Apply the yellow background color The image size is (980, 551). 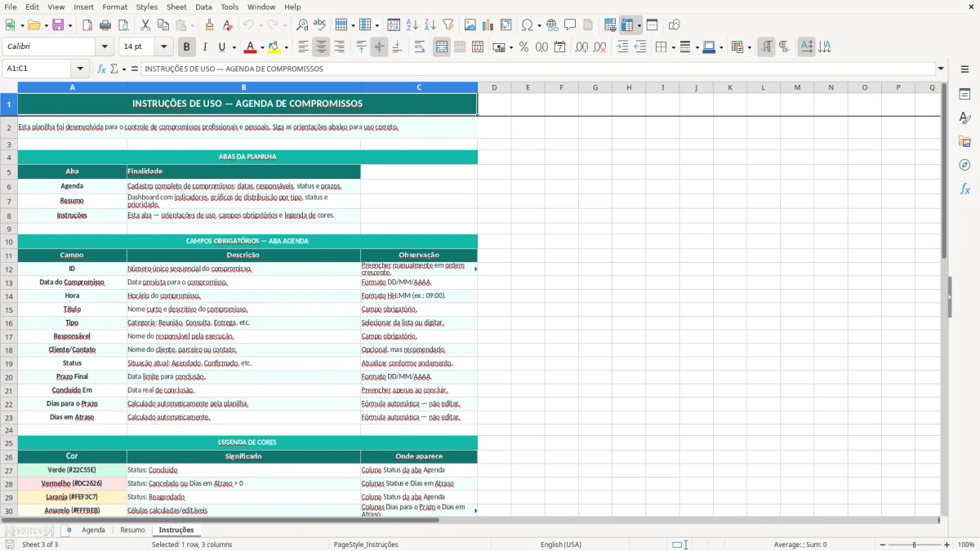274,47
